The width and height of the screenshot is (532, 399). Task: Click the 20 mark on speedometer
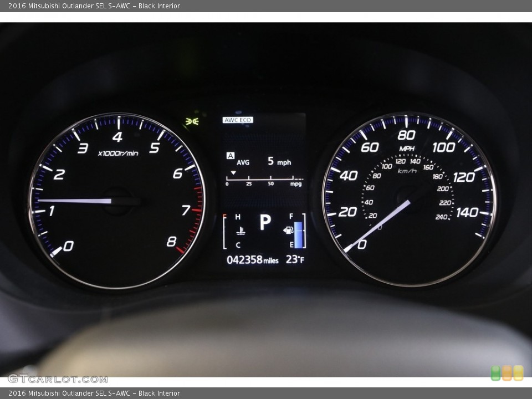(348, 212)
